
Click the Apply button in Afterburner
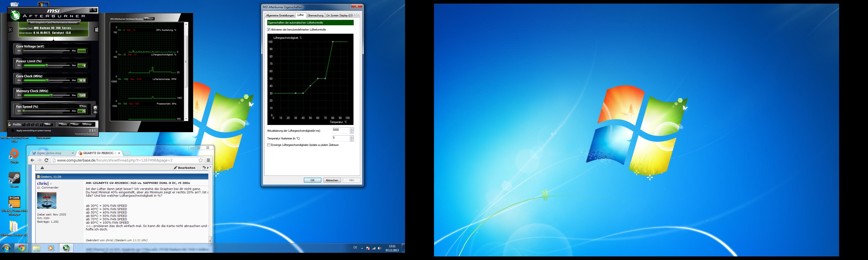[63, 124]
